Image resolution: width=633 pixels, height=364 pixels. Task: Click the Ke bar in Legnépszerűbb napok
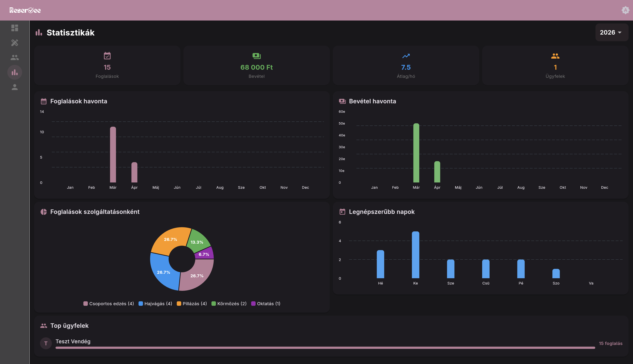click(416, 255)
